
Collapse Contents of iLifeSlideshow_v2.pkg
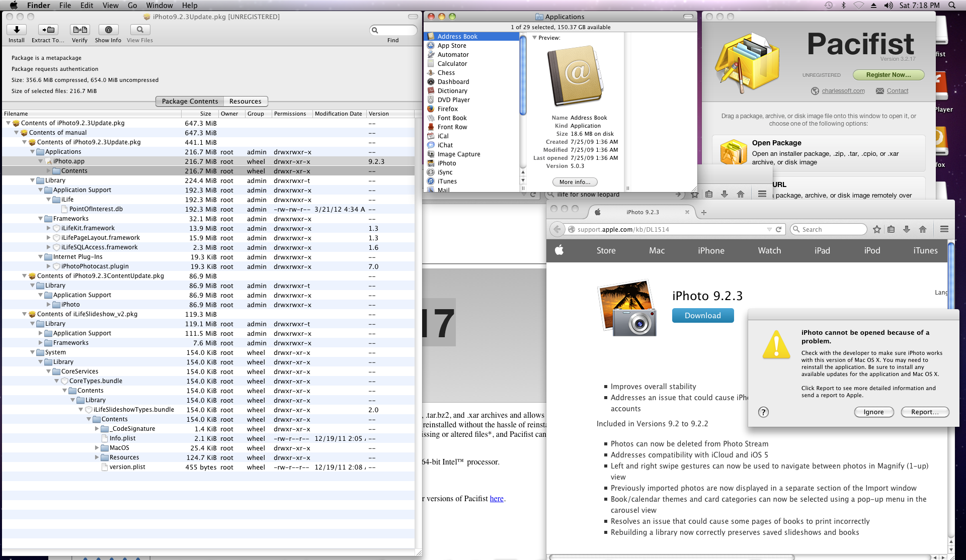click(x=24, y=314)
